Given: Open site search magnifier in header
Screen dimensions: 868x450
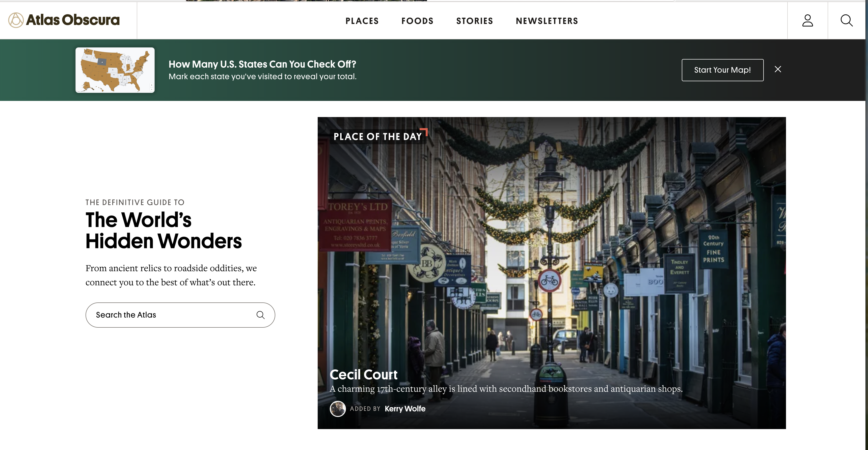Looking at the screenshot, I should (847, 20).
